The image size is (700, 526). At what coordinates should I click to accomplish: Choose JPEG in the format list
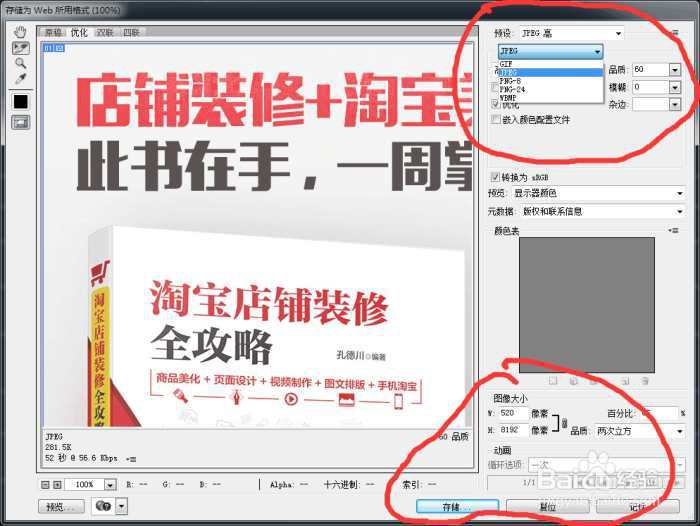(x=550, y=72)
